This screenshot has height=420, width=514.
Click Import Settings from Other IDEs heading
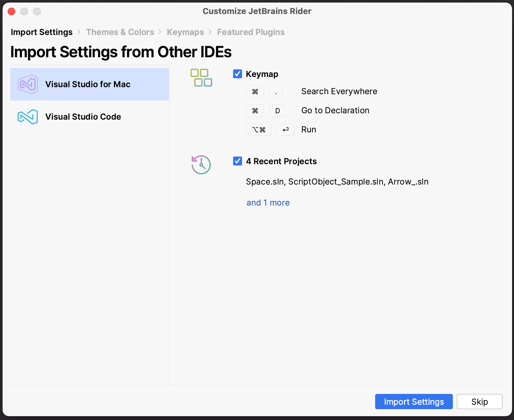[x=121, y=52]
